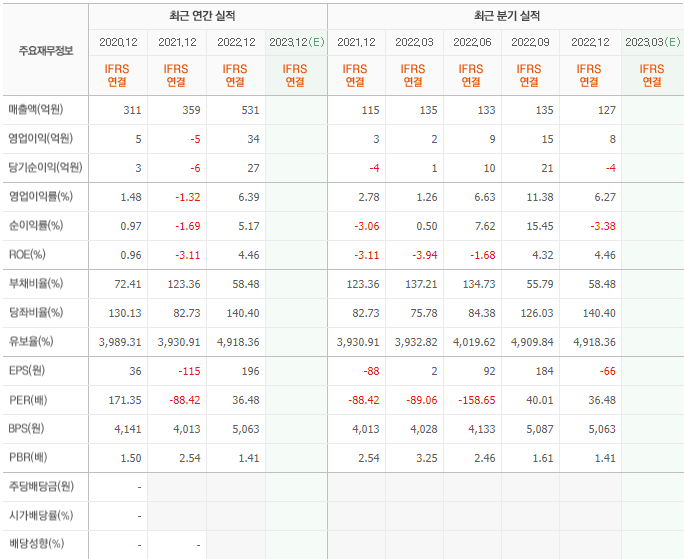The height and width of the screenshot is (559, 685).
Task: Click net income value 27
Action: point(253,168)
